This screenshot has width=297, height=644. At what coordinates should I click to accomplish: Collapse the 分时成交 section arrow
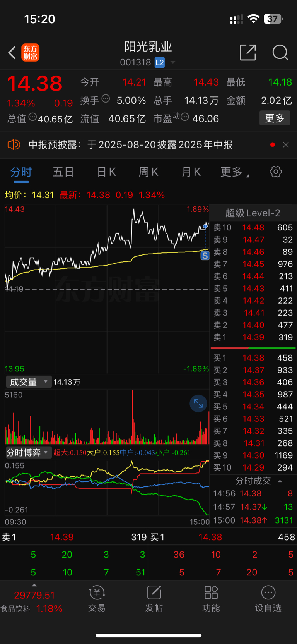(280, 481)
